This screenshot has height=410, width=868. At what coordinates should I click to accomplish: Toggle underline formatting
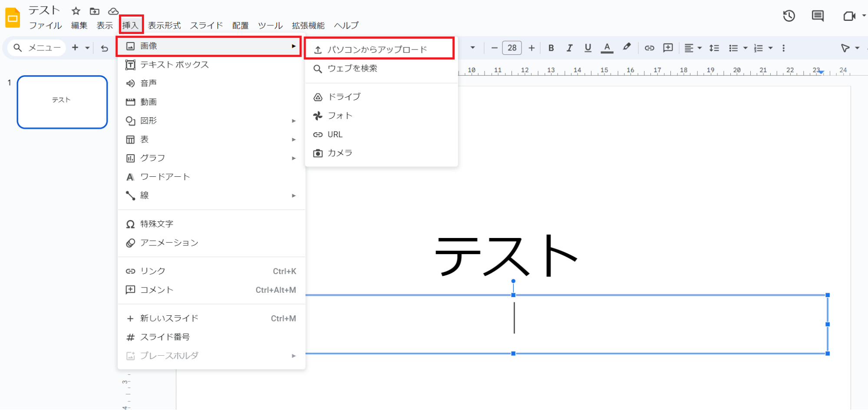pos(588,48)
